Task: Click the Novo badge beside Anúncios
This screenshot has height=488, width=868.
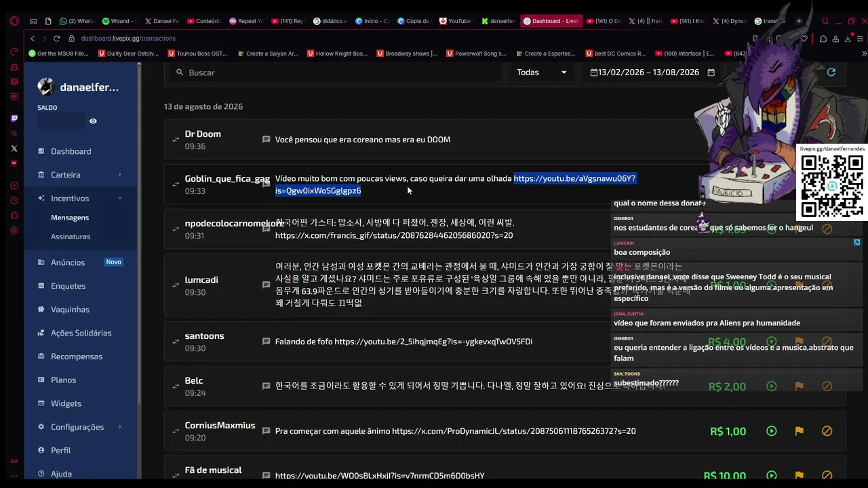Action: [x=113, y=262]
